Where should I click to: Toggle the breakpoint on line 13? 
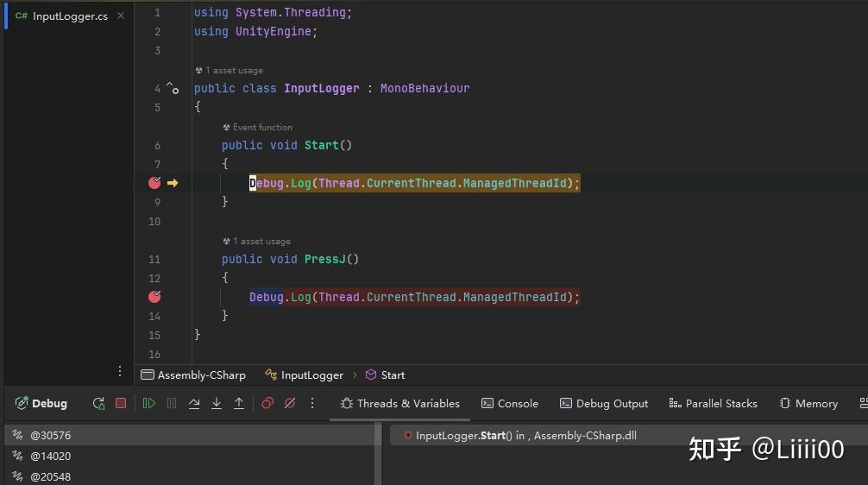[154, 297]
